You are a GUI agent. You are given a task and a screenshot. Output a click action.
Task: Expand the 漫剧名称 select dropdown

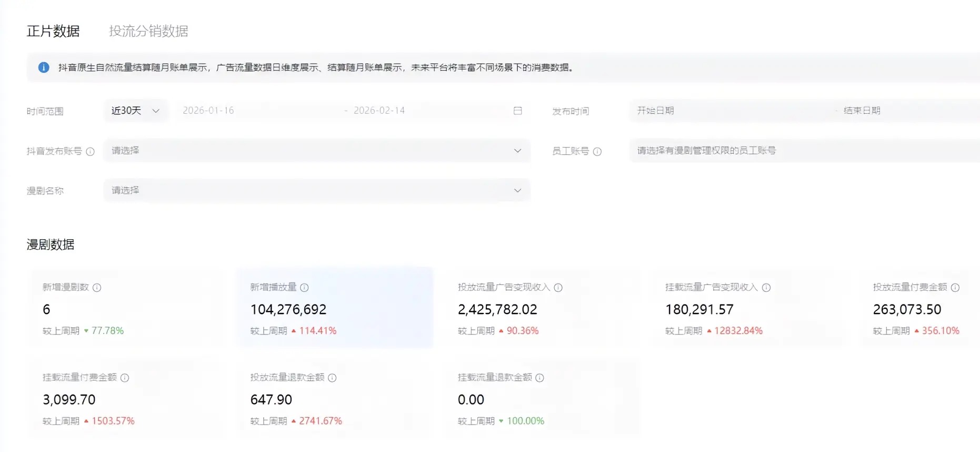point(317,191)
